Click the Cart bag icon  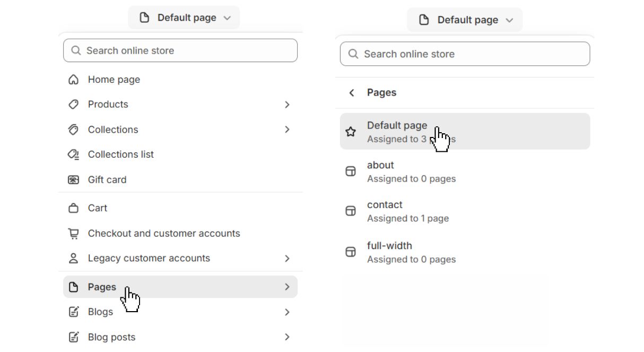(x=73, y=208)
